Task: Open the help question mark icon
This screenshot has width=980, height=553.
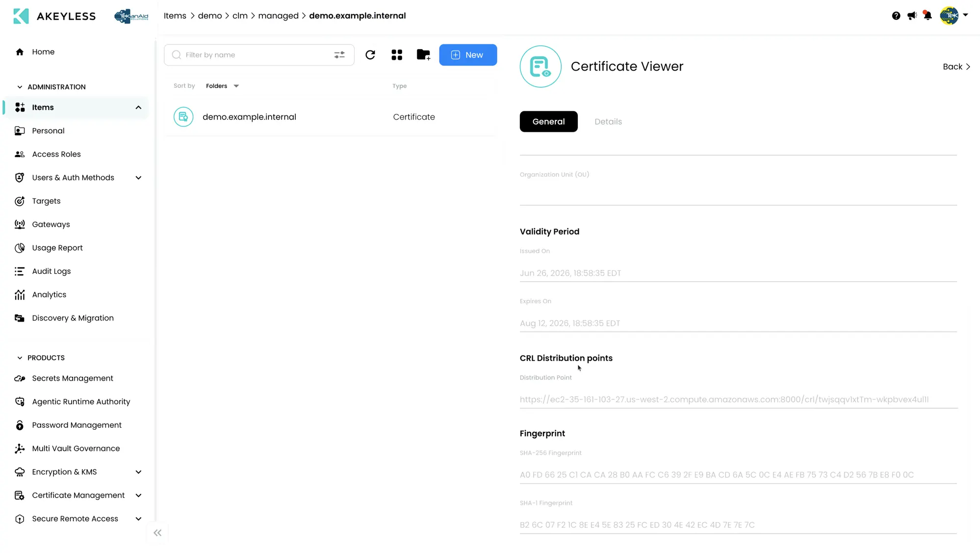Action: pos(896,16)
